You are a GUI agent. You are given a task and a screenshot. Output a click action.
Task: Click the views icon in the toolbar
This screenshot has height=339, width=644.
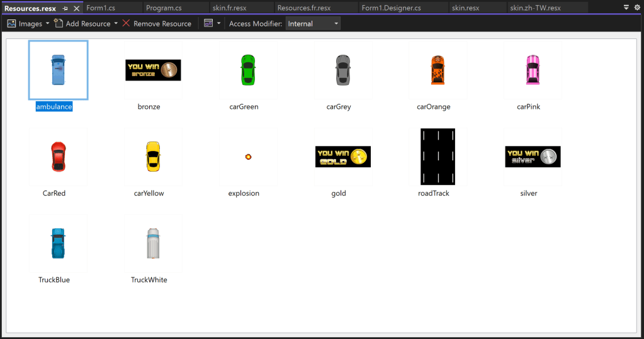[208, 23]
